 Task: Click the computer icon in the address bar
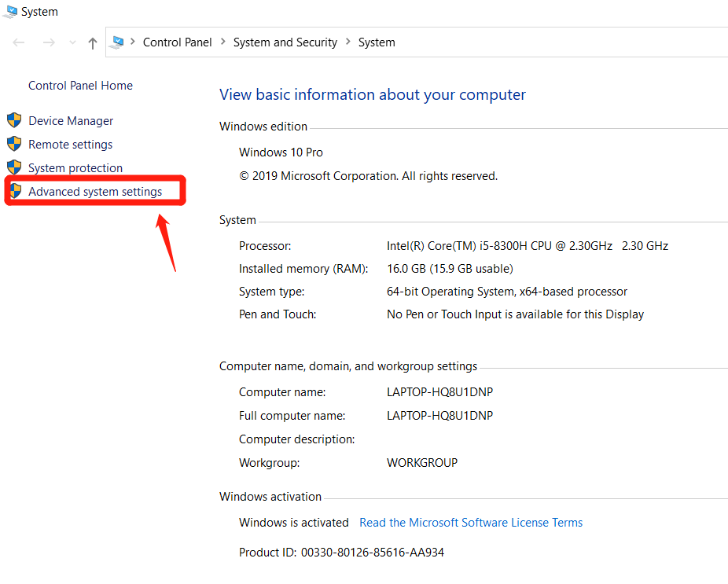point(118,42)
